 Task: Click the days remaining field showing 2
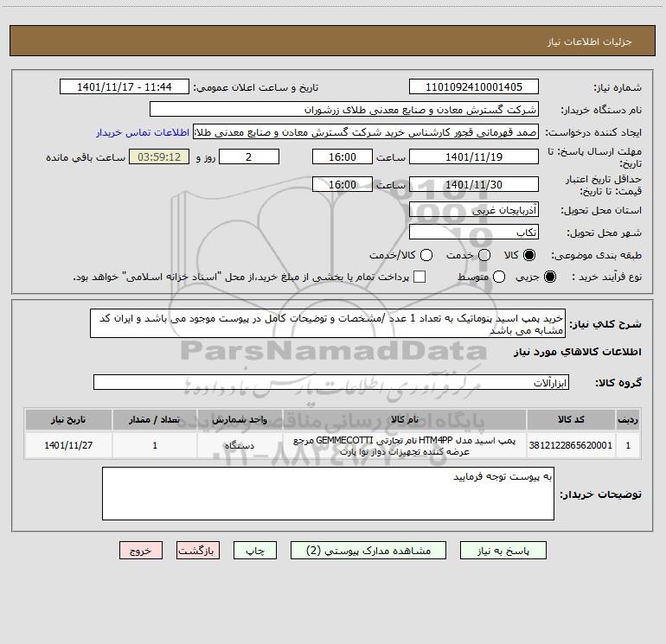click(249, 156)
